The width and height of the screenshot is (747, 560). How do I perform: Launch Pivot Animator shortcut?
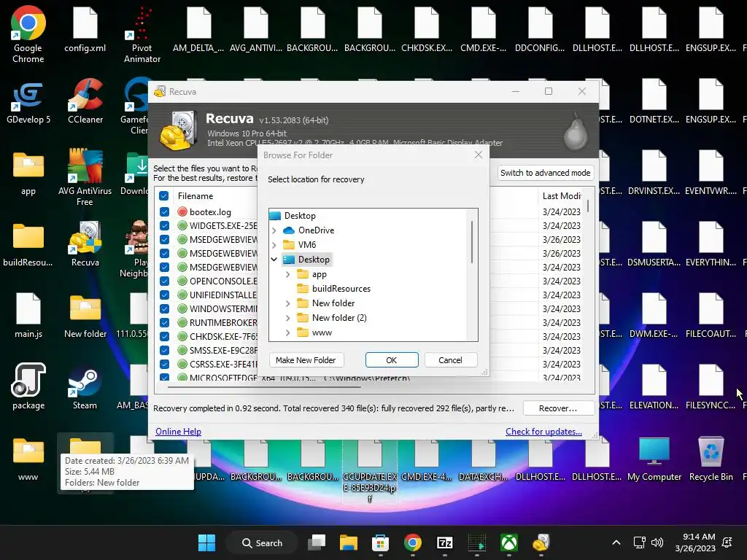(142, 34)
